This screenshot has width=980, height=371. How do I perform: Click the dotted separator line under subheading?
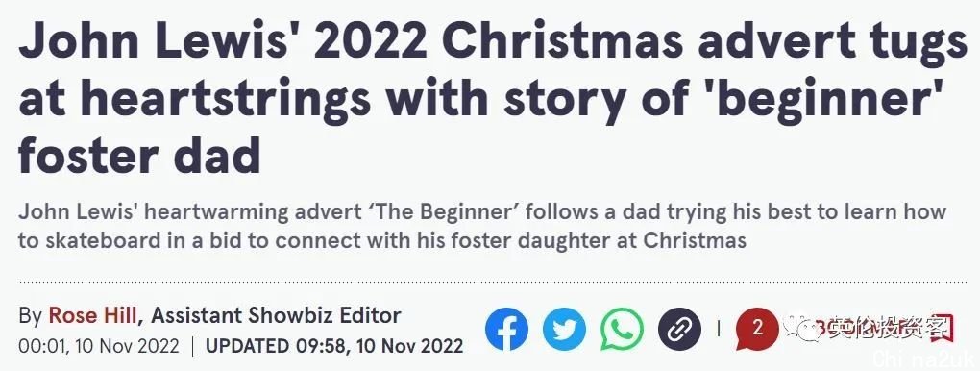click(493, 283)
